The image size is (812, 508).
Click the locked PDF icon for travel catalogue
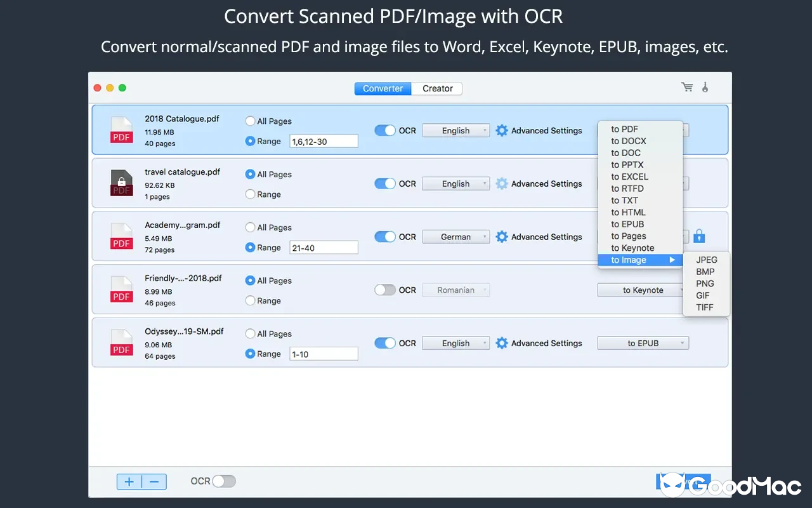tap(121, 184)
